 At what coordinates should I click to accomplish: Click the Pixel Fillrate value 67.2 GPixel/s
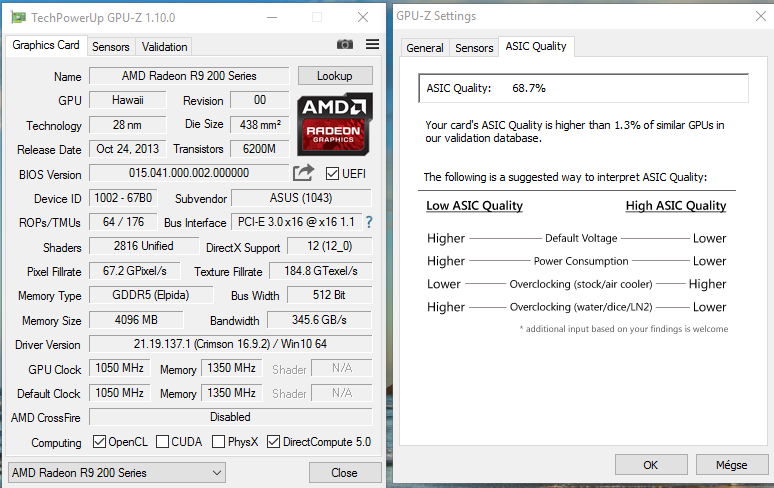tap(135, 271)
